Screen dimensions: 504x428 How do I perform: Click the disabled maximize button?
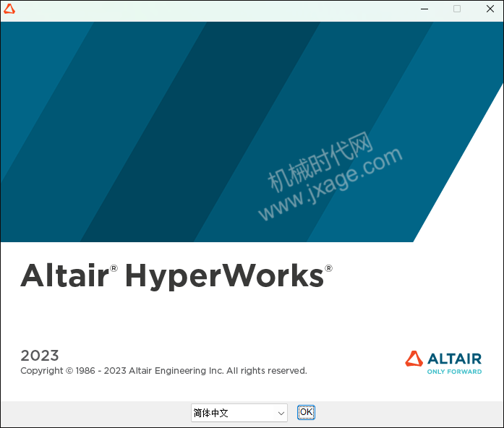457,9
